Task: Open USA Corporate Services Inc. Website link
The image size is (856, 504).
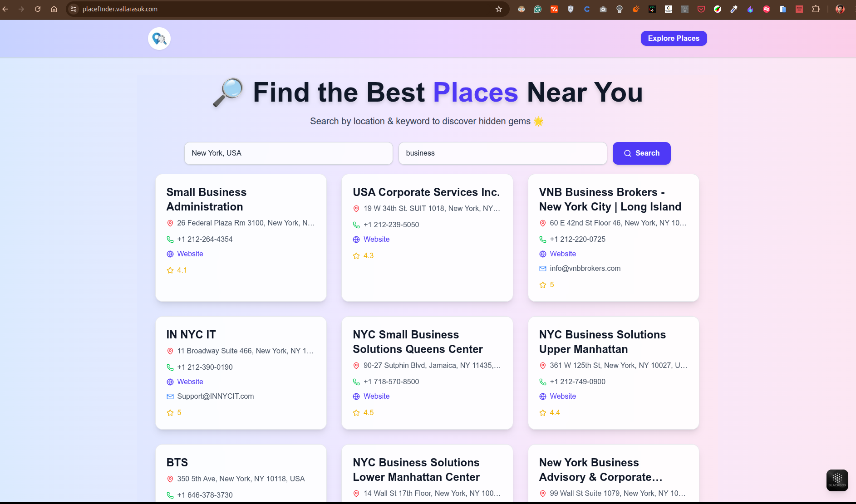Action: pyautogui.click(x=376, y=240)
